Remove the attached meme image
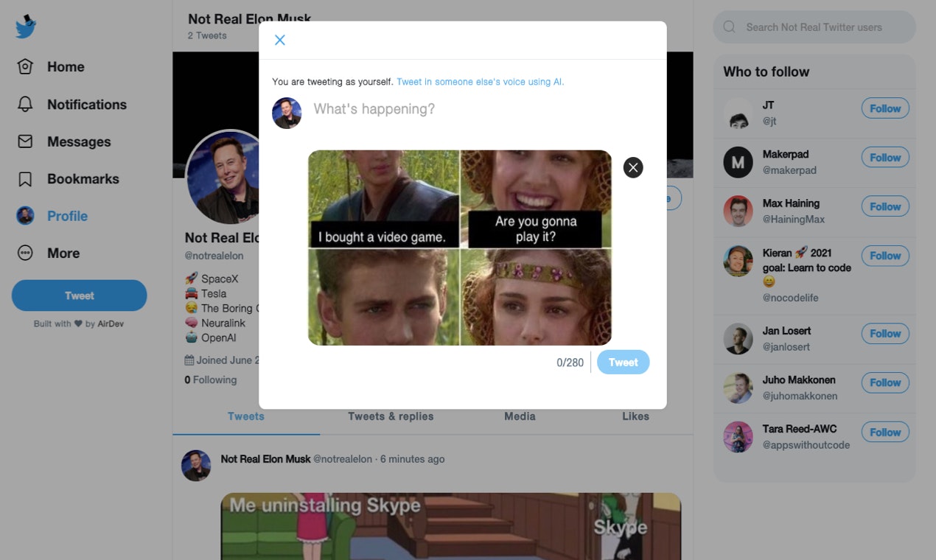 point(632,167)
